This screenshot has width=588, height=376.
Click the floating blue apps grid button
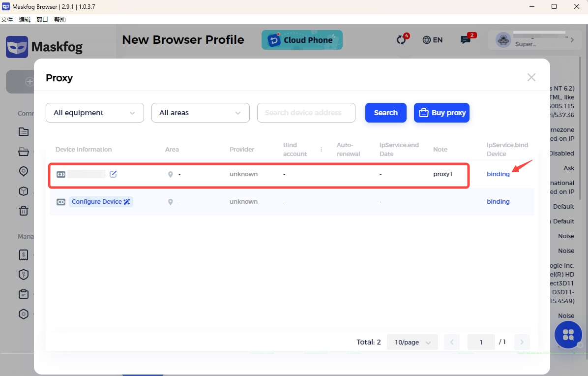tap(568, 335)
